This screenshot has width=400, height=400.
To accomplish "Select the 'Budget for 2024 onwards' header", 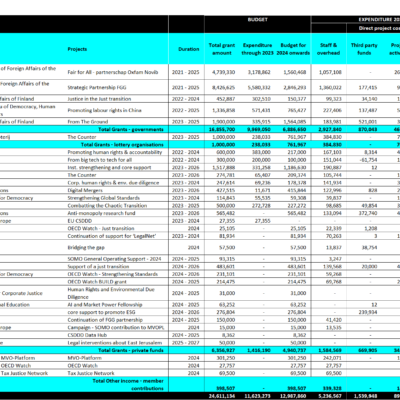I will pos(293,49).
